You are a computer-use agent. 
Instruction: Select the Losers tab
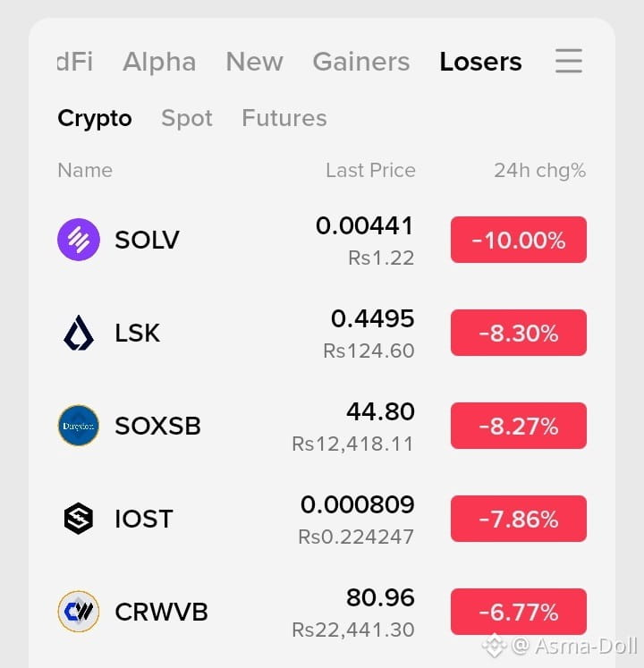coord(480,62)
